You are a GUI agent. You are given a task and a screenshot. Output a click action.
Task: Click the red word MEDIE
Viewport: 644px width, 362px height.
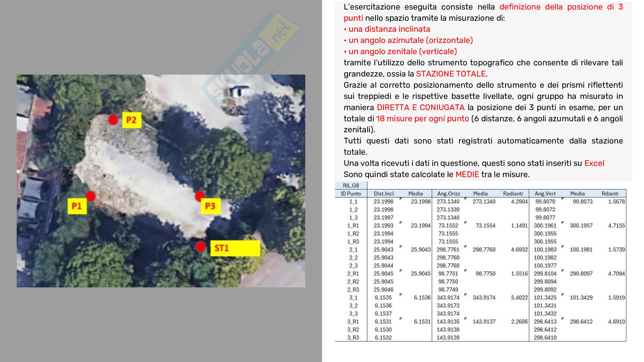pyautogui.click(x=467, y=174)
